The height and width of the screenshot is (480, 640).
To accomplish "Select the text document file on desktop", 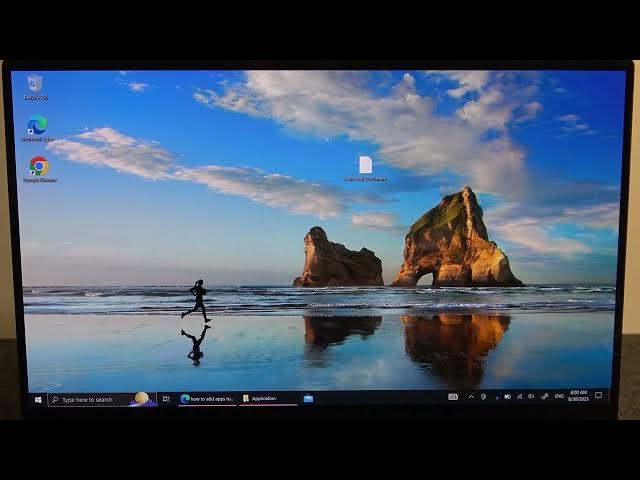I will (x=365, y=165).
